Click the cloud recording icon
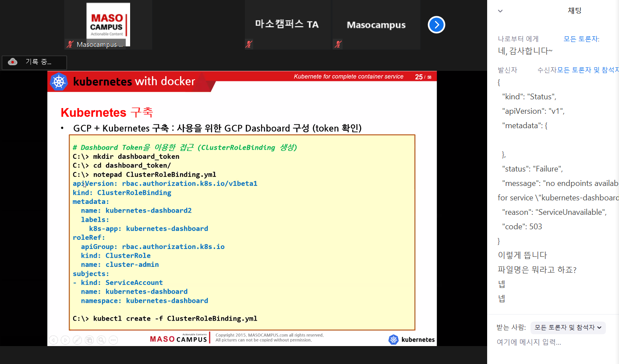Screen dimensions: 619x364 (x=13, y=62)
